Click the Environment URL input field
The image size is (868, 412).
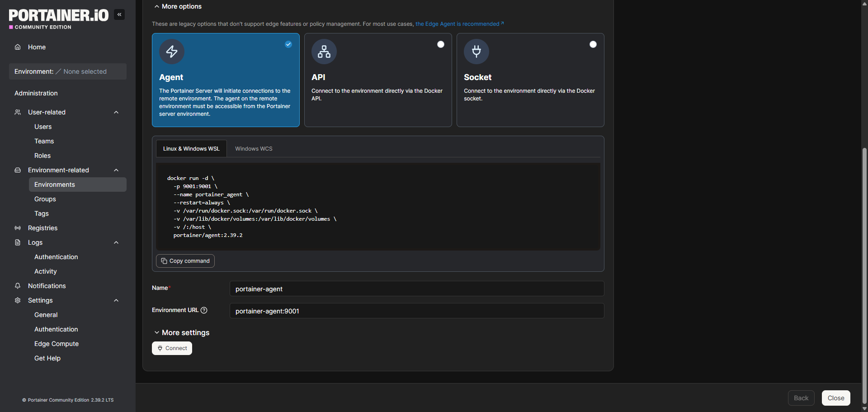417,311
